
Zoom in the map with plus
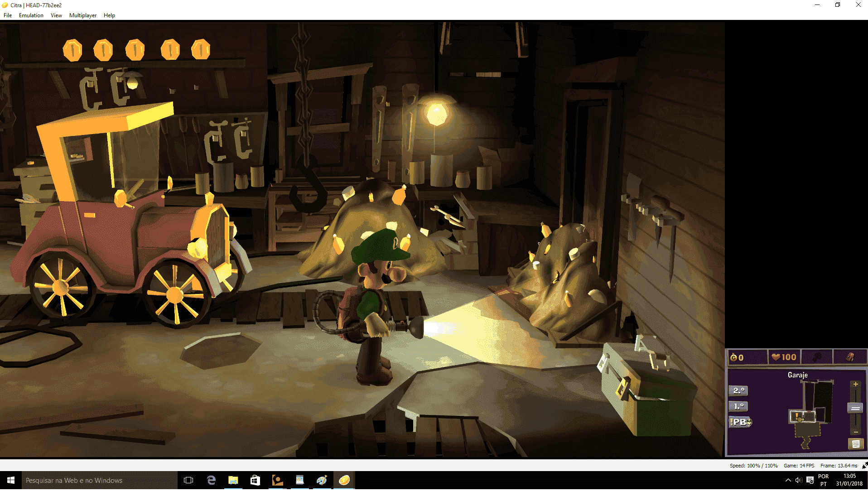[855, 385]
